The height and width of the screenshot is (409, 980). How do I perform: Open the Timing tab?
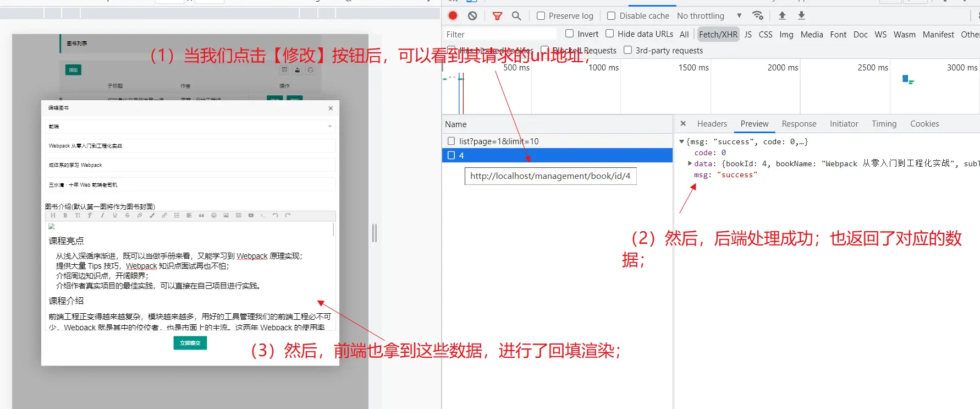click(884, 124)
